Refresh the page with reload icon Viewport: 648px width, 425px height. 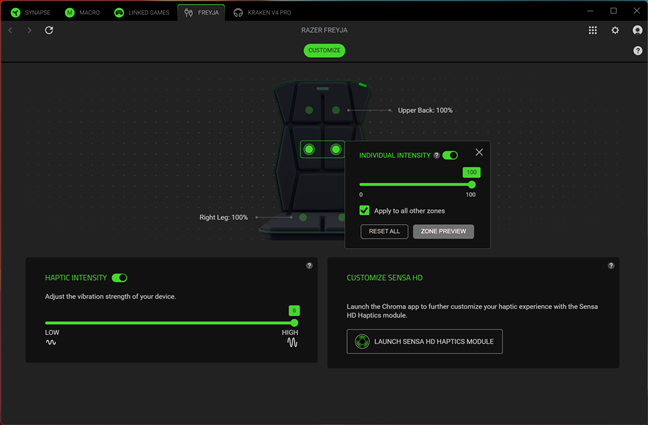pyautogui.click(x=49, y=30)
